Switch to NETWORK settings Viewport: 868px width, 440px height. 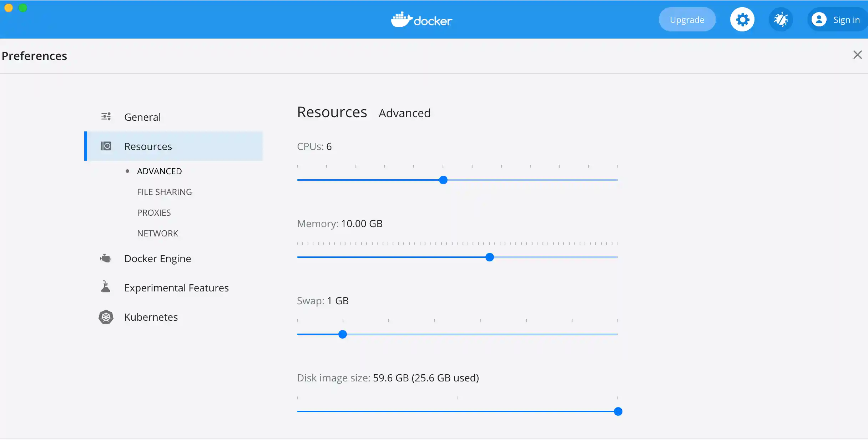[157, 234]
